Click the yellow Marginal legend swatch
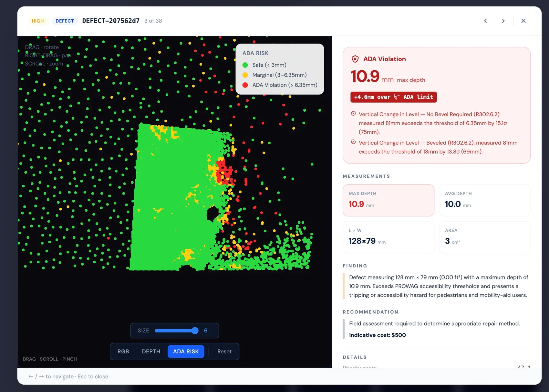Screen dimensions: 549x392 click(x=245, y=75)
